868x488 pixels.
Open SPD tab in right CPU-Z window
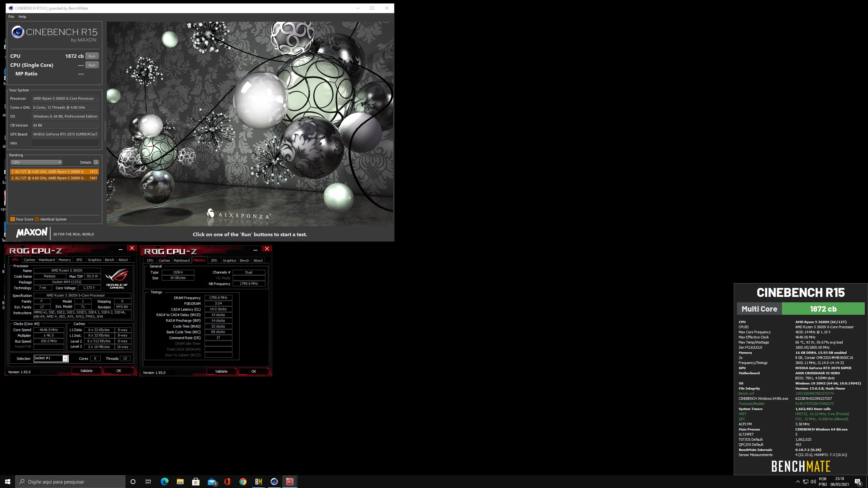click(x=214, y=260)
